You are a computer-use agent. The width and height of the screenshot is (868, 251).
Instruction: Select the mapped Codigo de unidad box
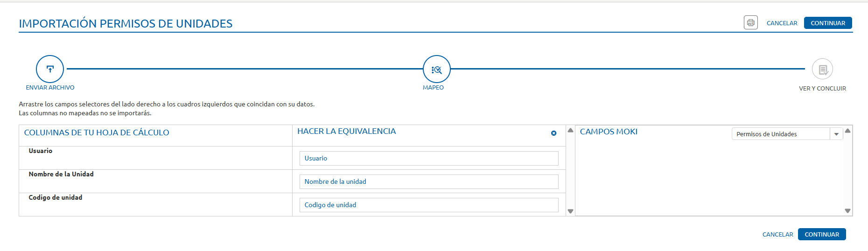pos(428,205)
